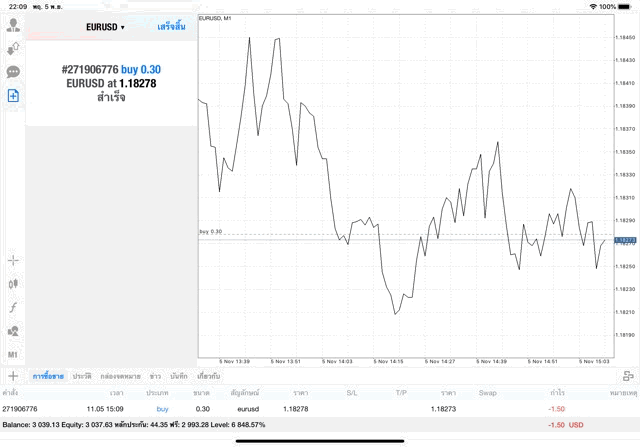The image size is (640, 447).
Task: Click the สำเร็จ success status text
Action: pos(111,98)
